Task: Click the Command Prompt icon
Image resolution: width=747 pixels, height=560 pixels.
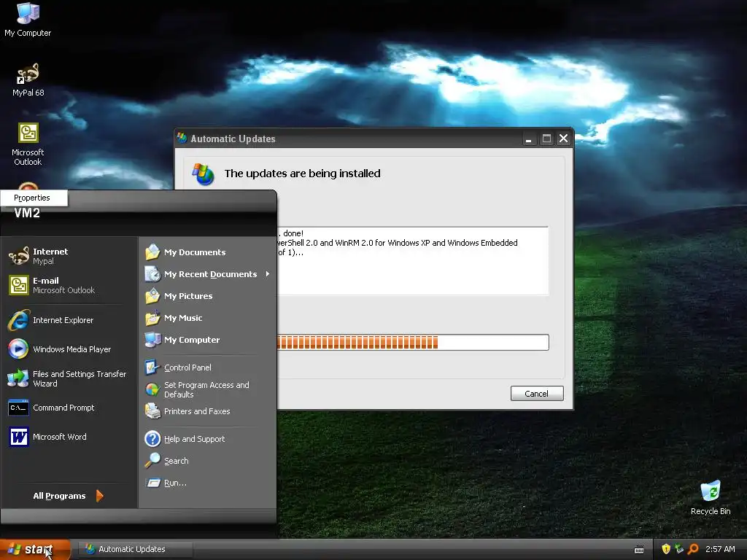Action: (18, 408)
